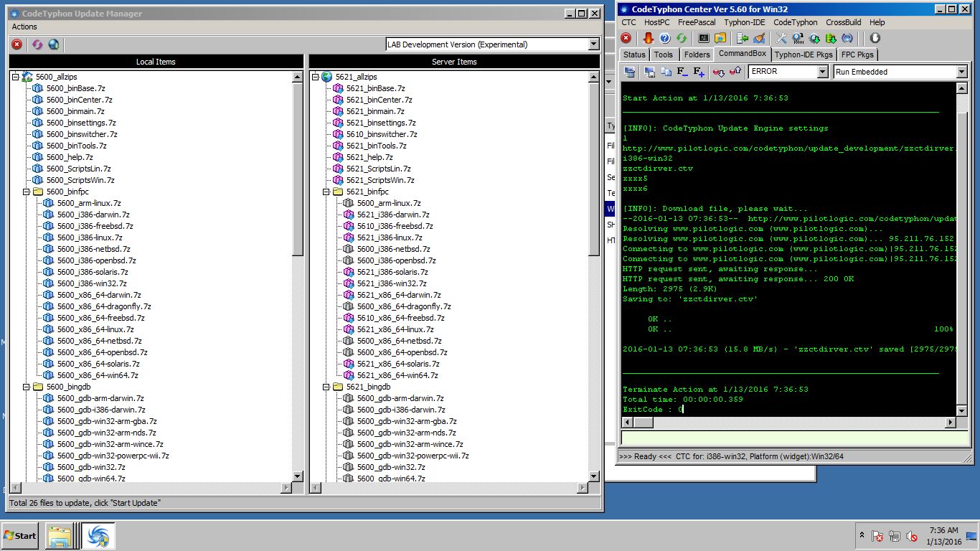Click red ball down arrow icon

point(719,72)
